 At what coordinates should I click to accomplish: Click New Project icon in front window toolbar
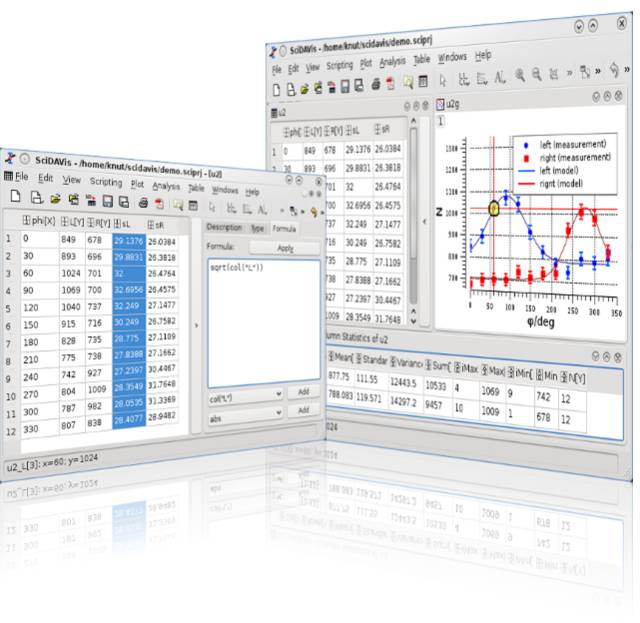16,196
